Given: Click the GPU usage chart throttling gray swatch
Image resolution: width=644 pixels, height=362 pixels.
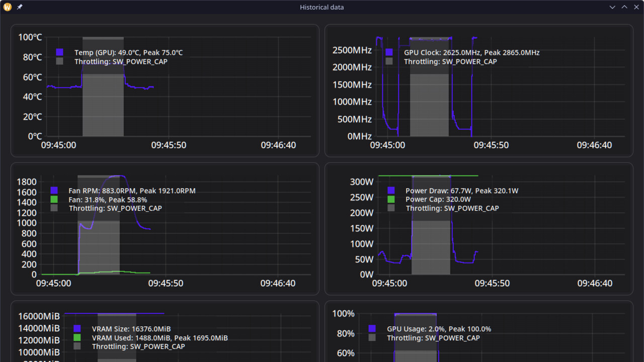Looking at the screenshot, I should point(372,338).
